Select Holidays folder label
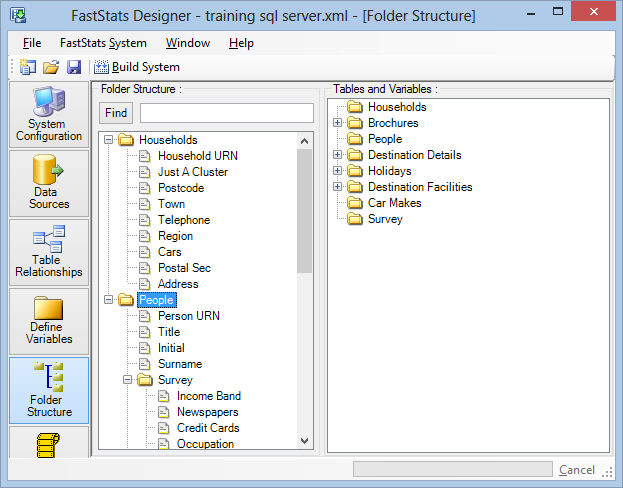623x488 pixels. coord(390,171)
